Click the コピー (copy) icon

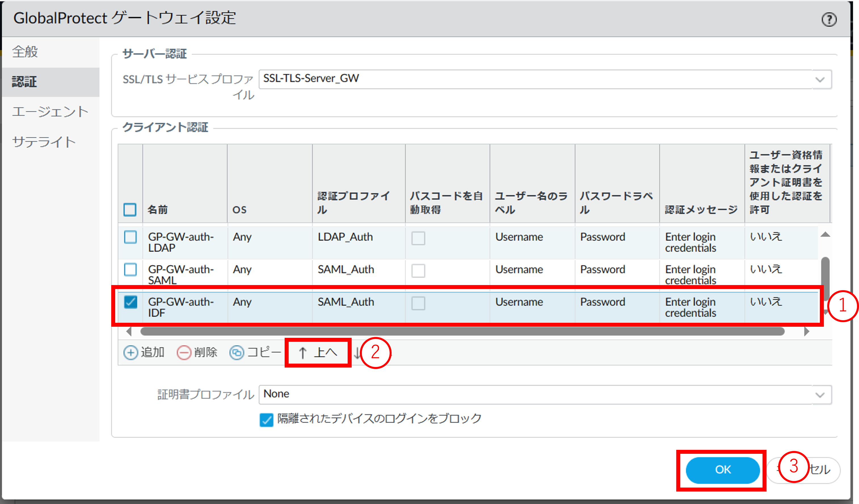pos(237,353)
